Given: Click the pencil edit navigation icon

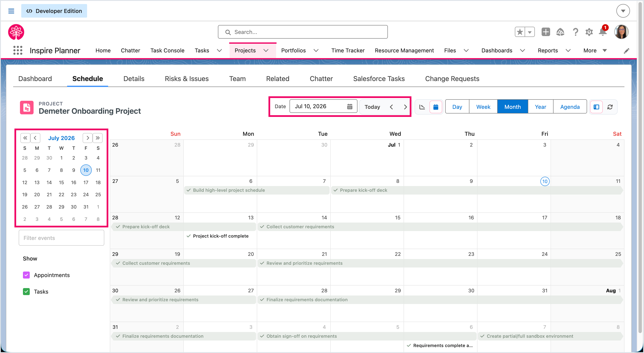Looking at the screenshot, I should 626,51.
